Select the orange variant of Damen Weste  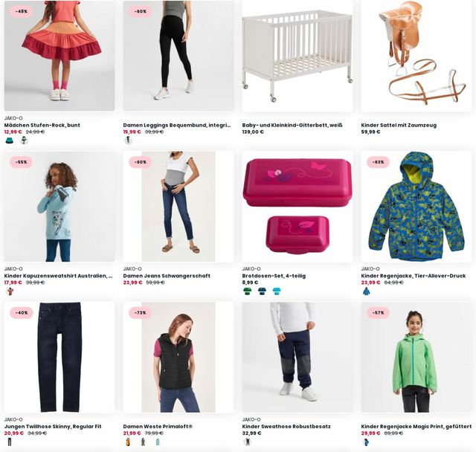click(x=129, y=442)
